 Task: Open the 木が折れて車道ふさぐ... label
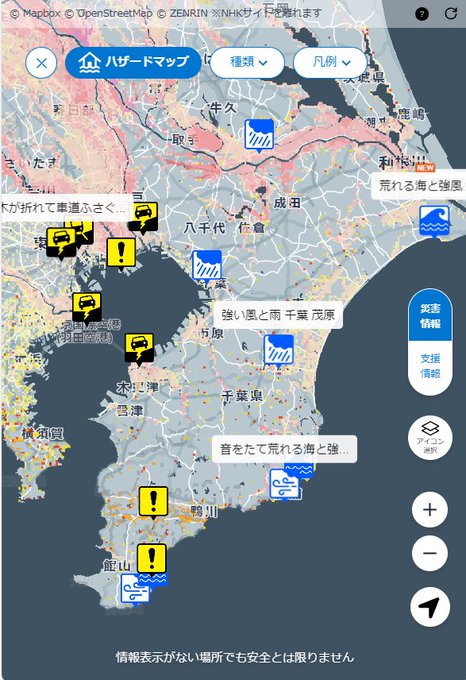click(x=65, y=208)
